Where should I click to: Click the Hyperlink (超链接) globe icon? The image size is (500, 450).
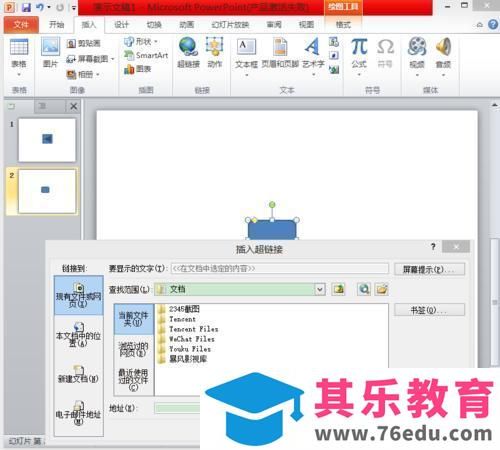pos(188,47)
